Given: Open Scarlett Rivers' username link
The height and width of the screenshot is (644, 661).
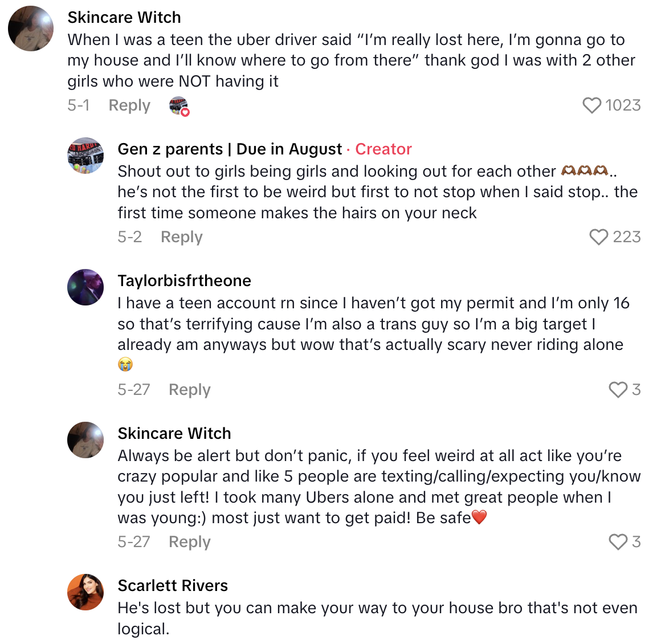Looking at the screenshot, I should pos(173,586).
